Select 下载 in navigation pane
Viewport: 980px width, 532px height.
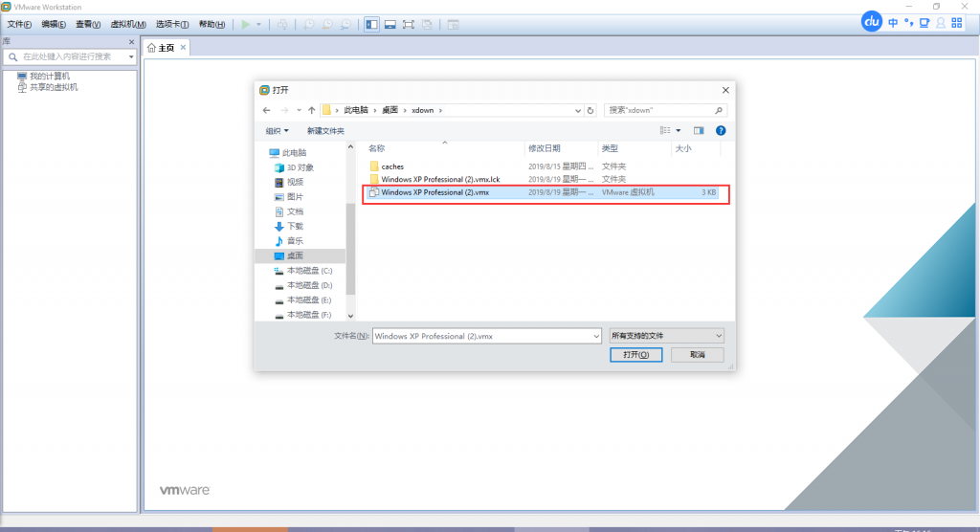[295, 227]
